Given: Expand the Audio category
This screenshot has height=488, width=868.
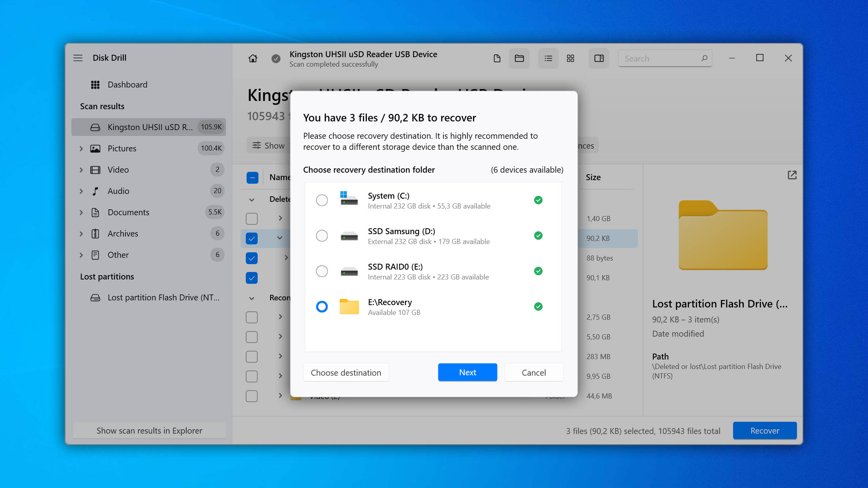Looking at the screenshot, I should click(81, 191).
